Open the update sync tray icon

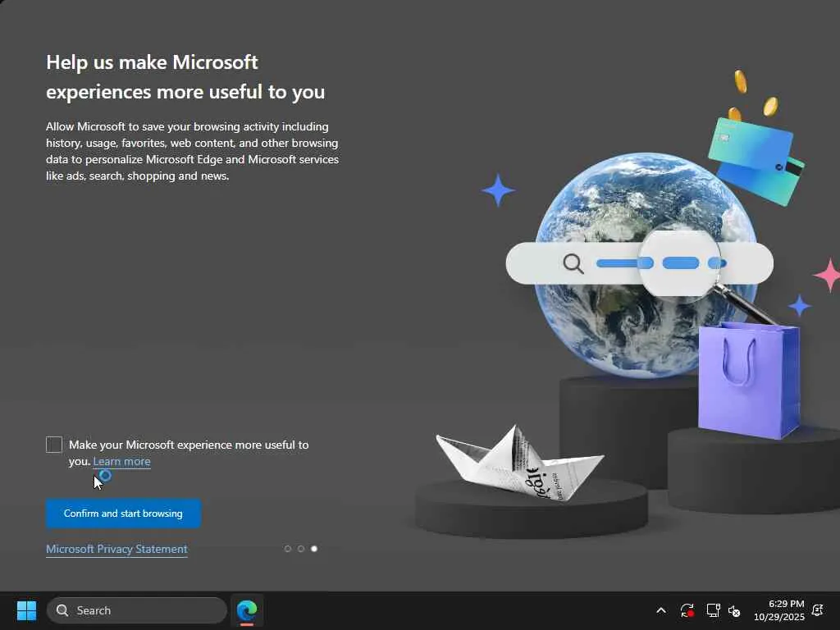(x=687, y=610)
